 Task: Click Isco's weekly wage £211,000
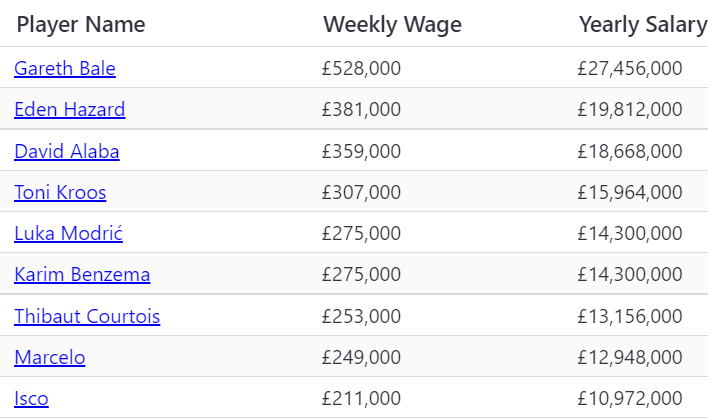point(361,398)
